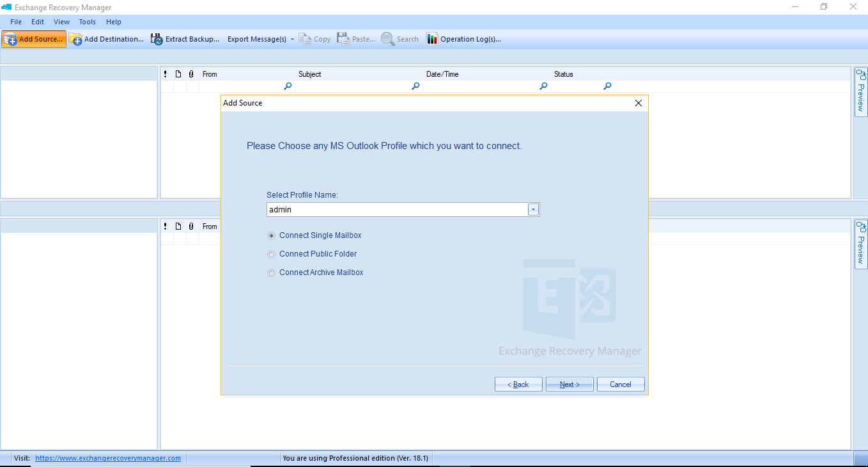
Task: Click the Exchange Recovery Manager title bar app icon
Action: click(7, 7)
